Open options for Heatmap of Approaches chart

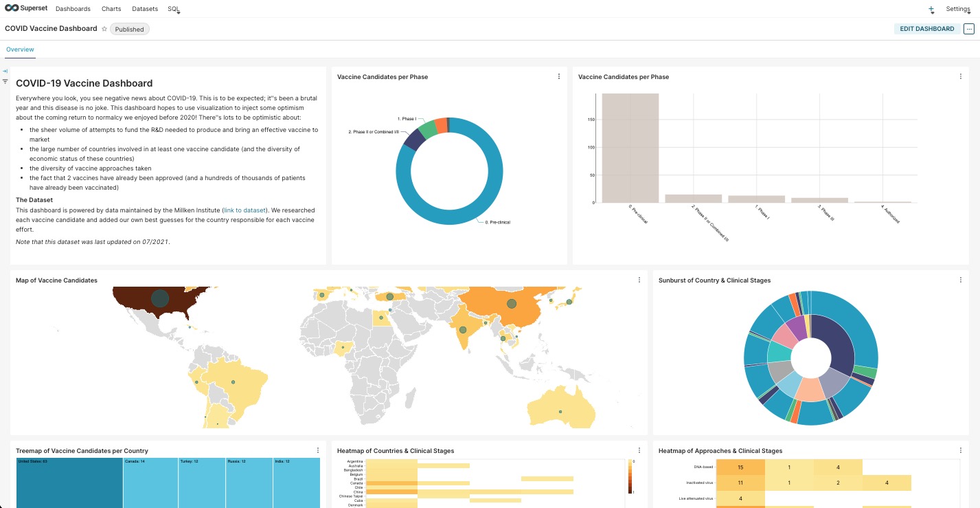pos(960,450)
